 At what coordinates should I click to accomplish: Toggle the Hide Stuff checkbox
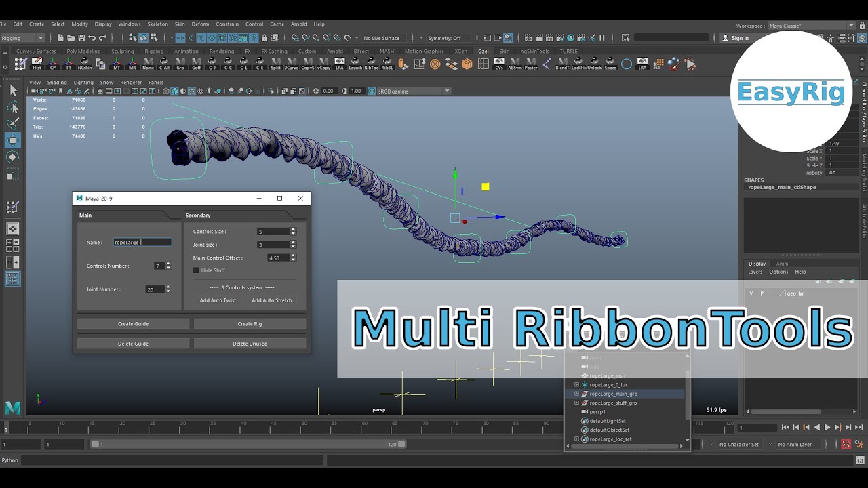click(x=196, y=270)
